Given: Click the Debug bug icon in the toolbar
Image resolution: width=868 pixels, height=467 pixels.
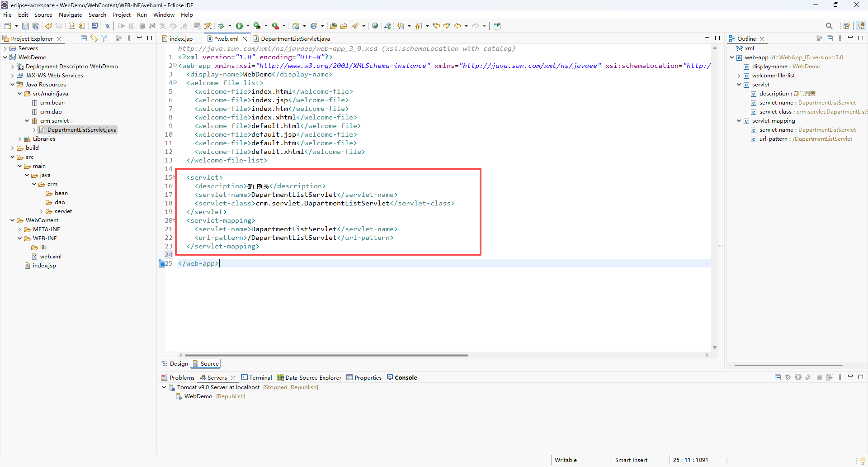Looking at the screenshot, I should point(222,26).
